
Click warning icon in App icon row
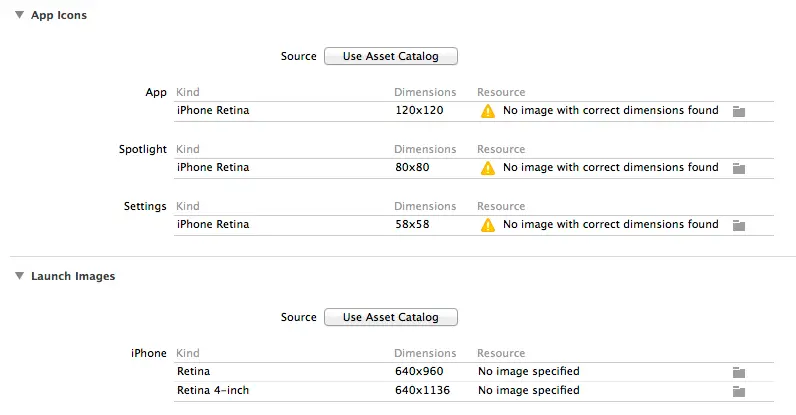pyautogui.click(x=488, y=111)
